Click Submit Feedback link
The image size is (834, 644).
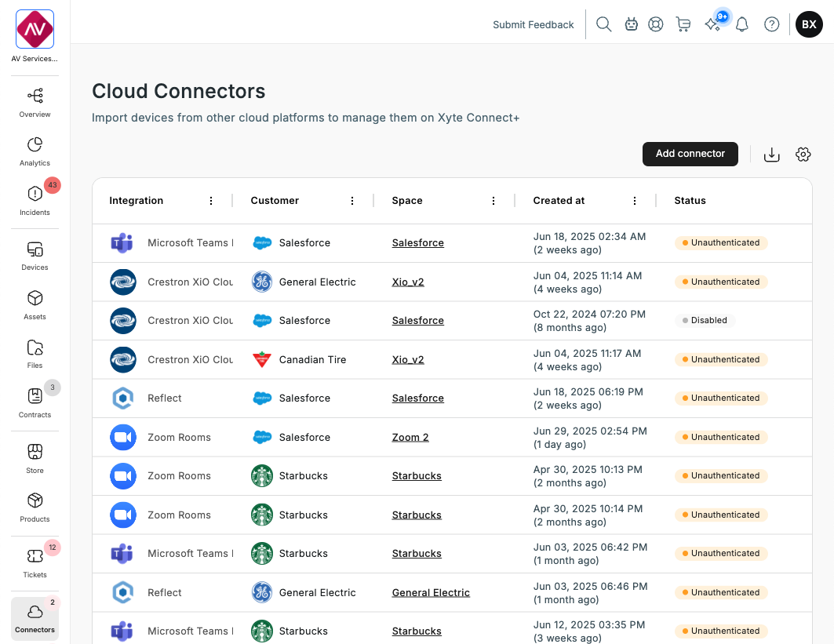click(533, 24)
